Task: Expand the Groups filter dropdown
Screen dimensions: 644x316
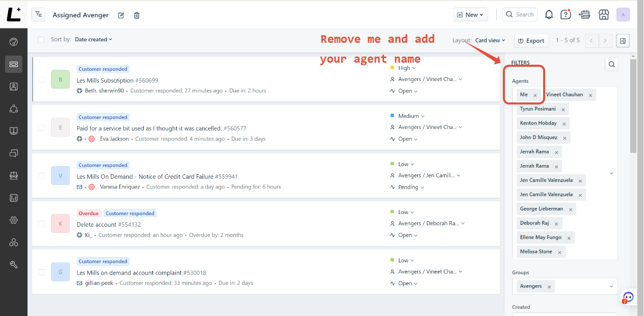Action: click(611, 286)
